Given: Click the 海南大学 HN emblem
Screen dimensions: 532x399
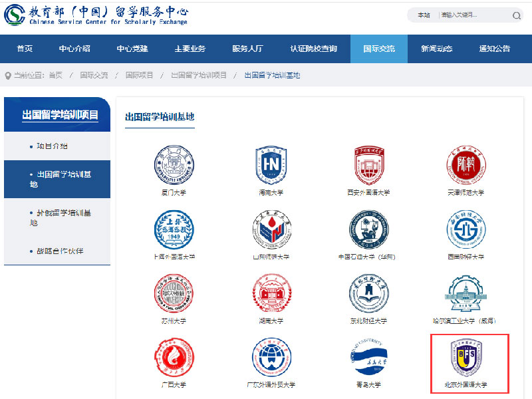Looking at the screenshot, I should click(269, 166).
